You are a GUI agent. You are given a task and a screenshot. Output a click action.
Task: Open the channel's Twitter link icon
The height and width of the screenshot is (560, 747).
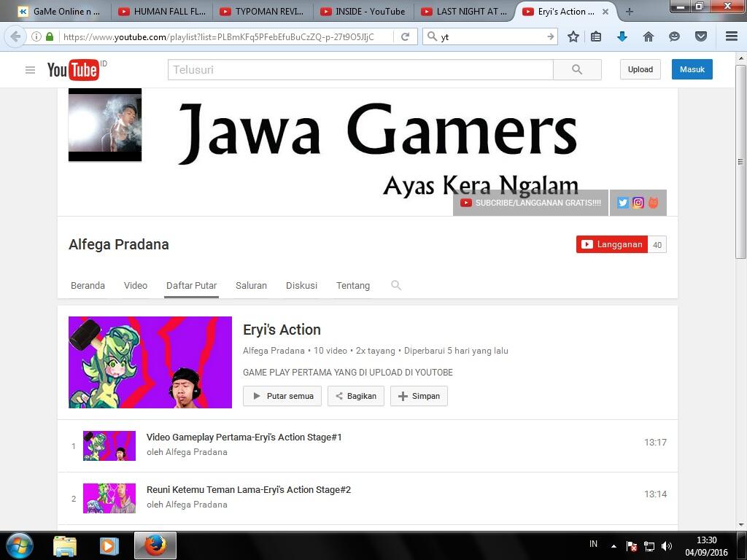pyautogui.click(x=623, y=203)
